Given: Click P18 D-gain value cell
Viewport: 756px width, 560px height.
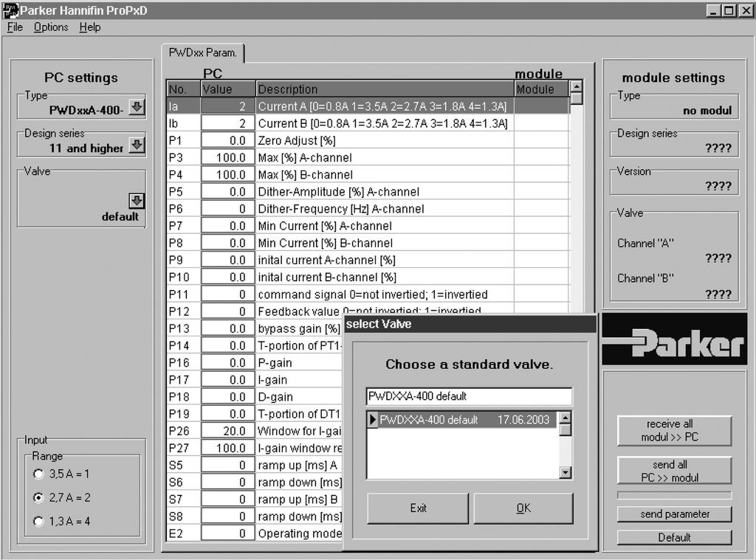Looking at the screenshot, I should pyautogui.click(x=227, y=397).
